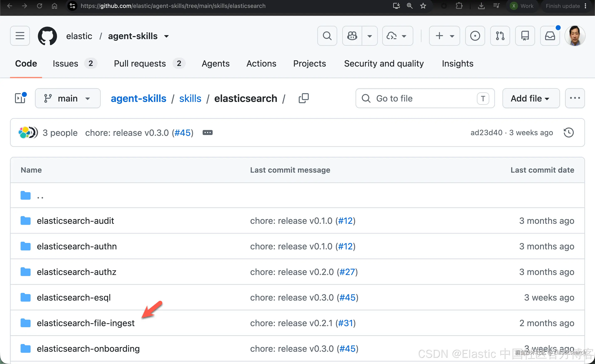The height and width of the screenshot is (364, 595).
Task: Open commit ad23d40
Action: [x=486, y=132]
